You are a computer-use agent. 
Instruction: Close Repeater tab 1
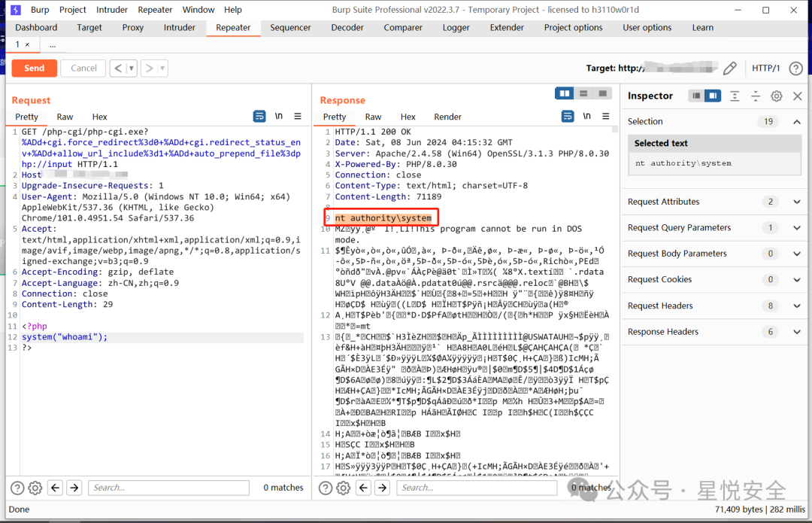tap(28, 44)
